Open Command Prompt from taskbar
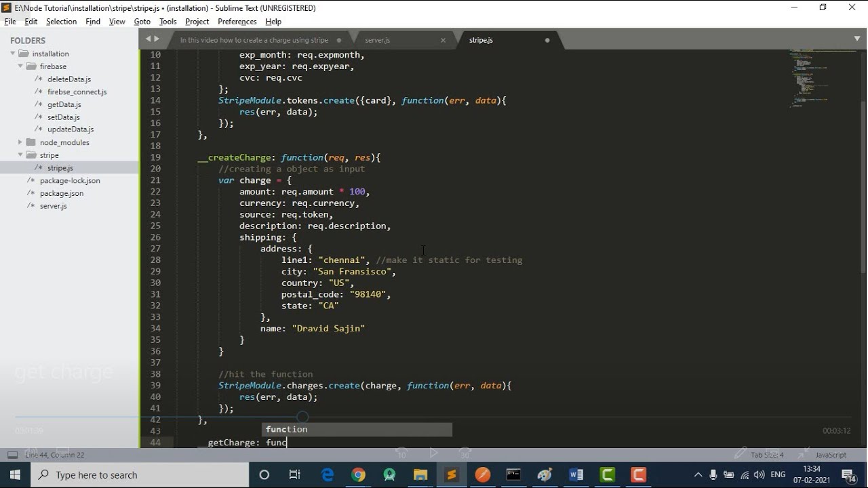The image size is (868, 488). 514,475
